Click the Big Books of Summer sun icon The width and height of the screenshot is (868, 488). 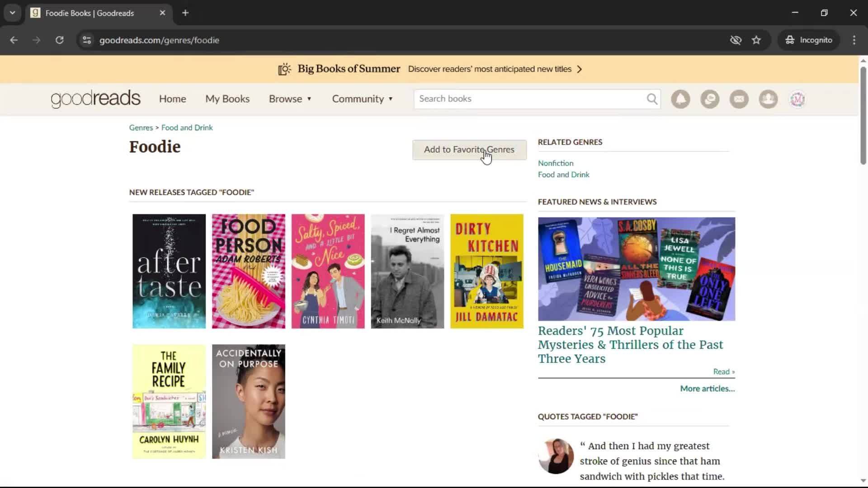point(284,69)
